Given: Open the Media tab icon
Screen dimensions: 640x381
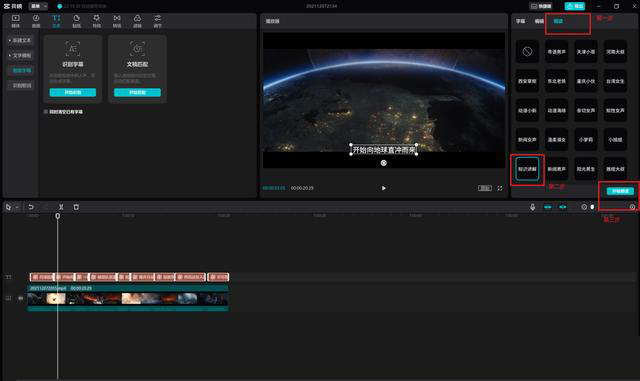Looking at the screenshot, I should (x=16, y=21).
